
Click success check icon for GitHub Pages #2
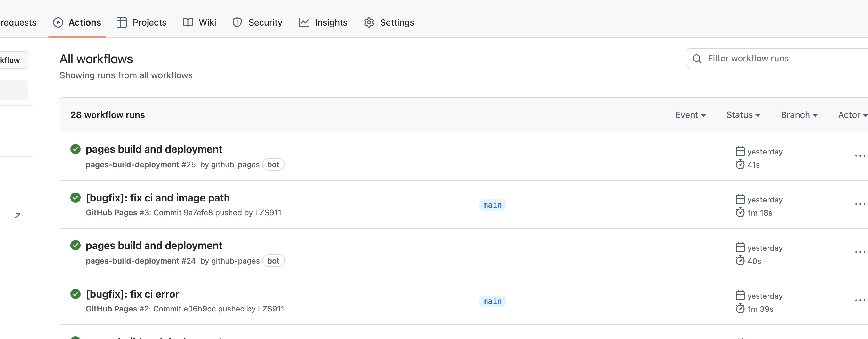(x=76, y=294)
